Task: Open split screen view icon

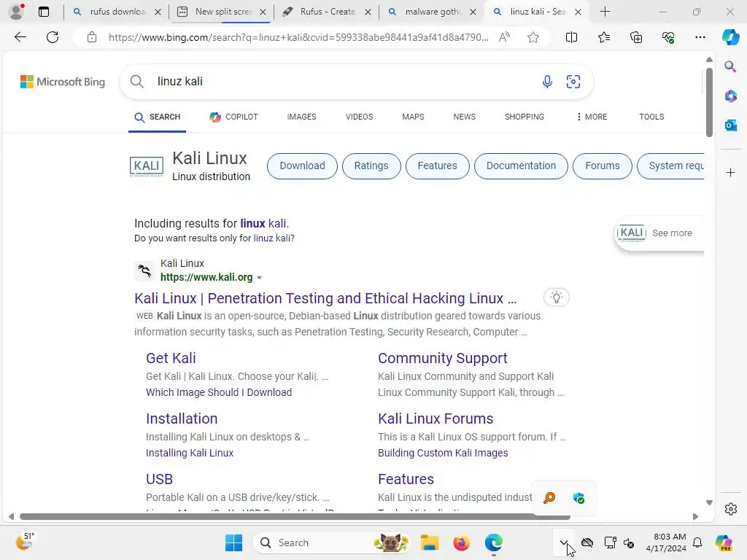Action: pyautogui.click(x=571, y=37)
